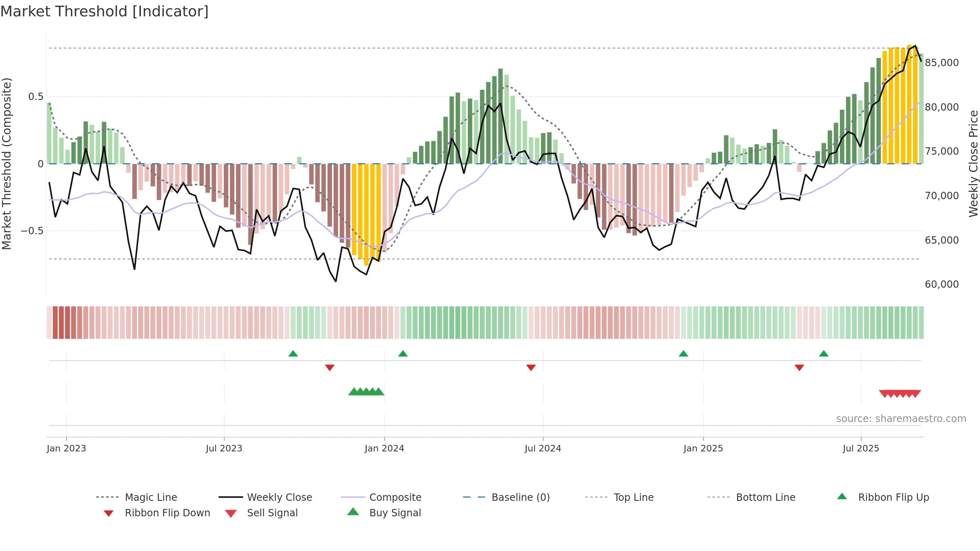Click the Composite legend line swatch

click(353, 497)
